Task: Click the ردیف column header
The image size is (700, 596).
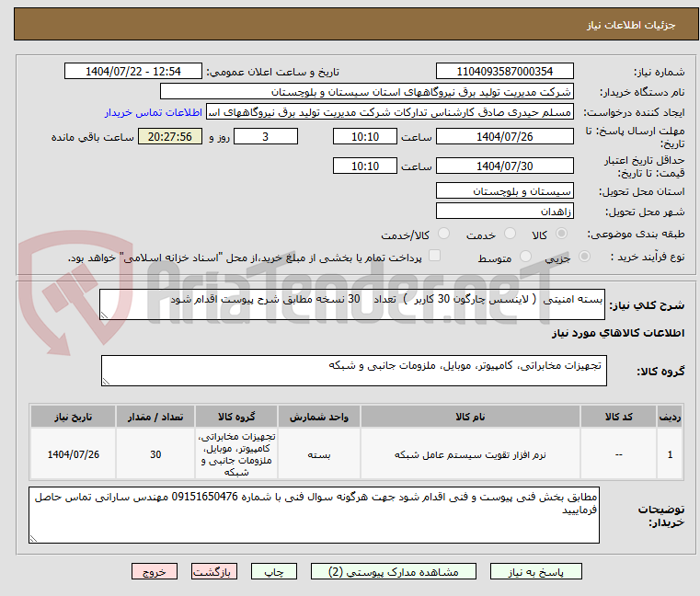Action: [x=670, y=417]
